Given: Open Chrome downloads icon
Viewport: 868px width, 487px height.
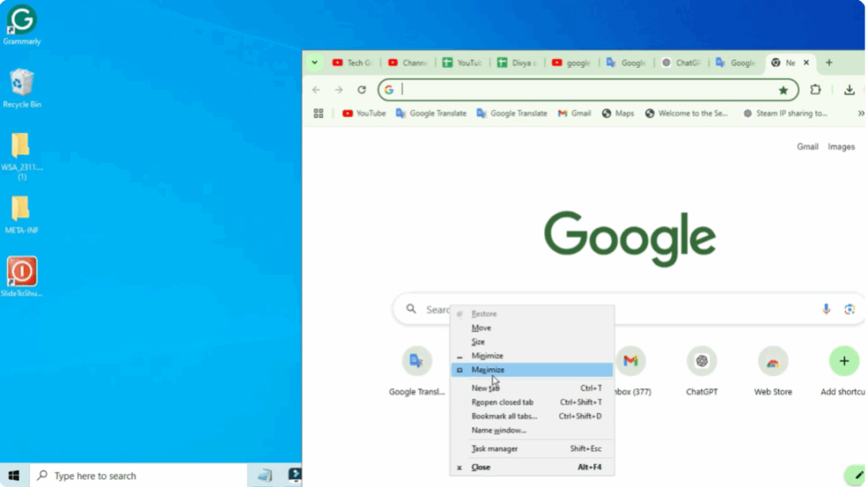Looking at the screenshot, I should [849, 90].
